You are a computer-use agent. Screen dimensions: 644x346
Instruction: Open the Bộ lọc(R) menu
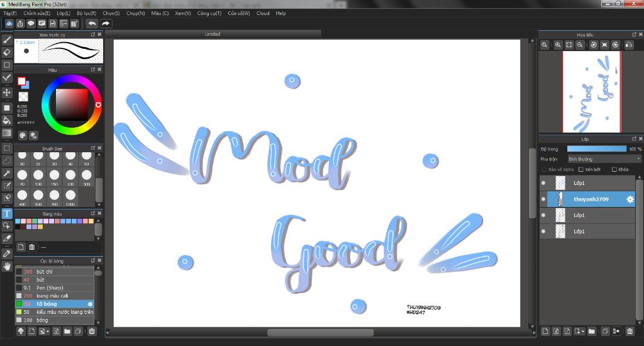(86, 13)
